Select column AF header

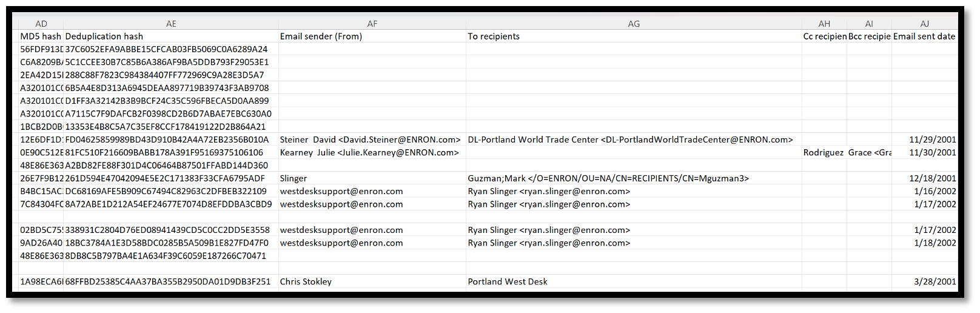coord(372,24)
